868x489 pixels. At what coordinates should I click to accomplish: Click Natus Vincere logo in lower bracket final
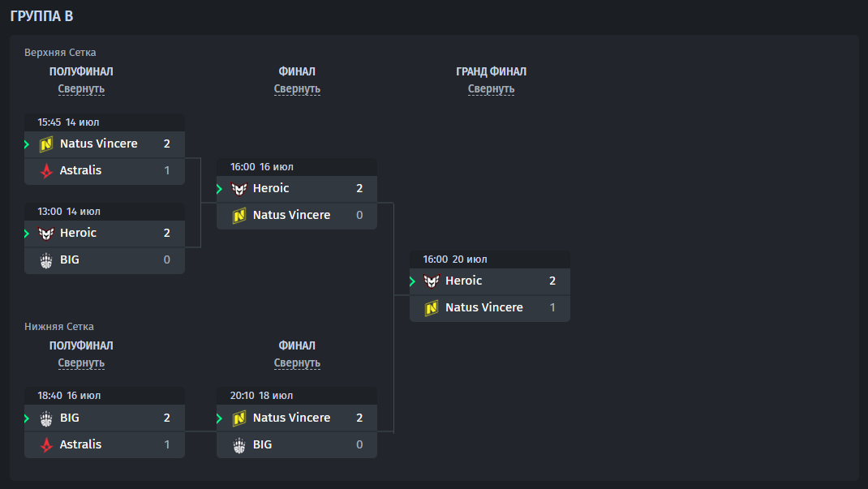(x=239, y=418)
